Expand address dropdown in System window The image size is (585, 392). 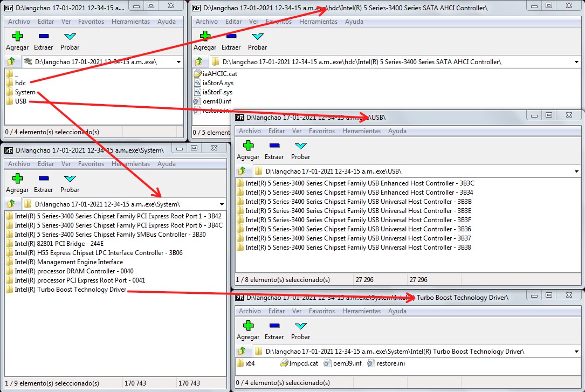222,204
